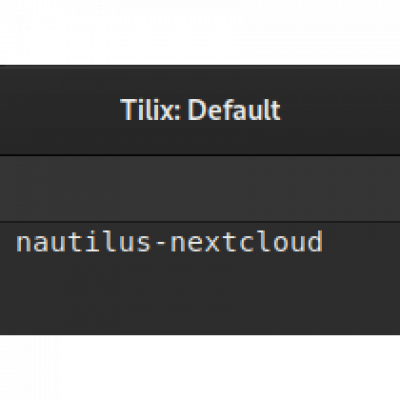Click the "Tilix: Default" window title
Image resolution: width=400 pixels, height=400 pixels.
[201, 109]
